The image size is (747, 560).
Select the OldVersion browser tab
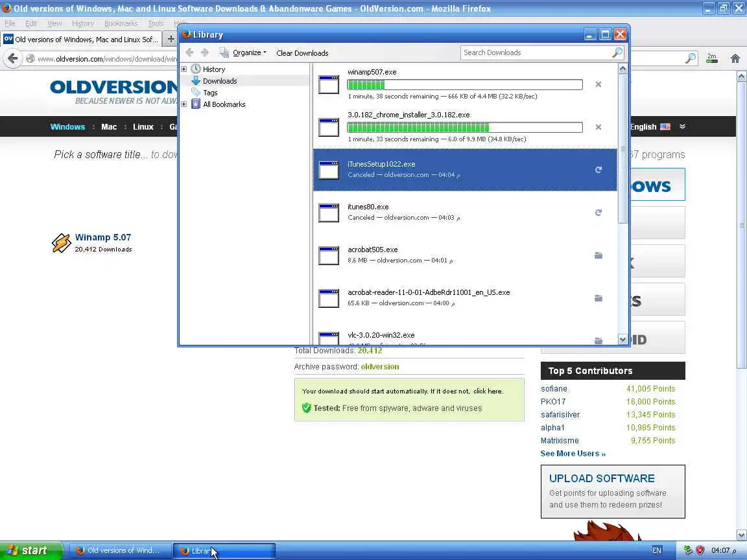(x=81, y=39)
